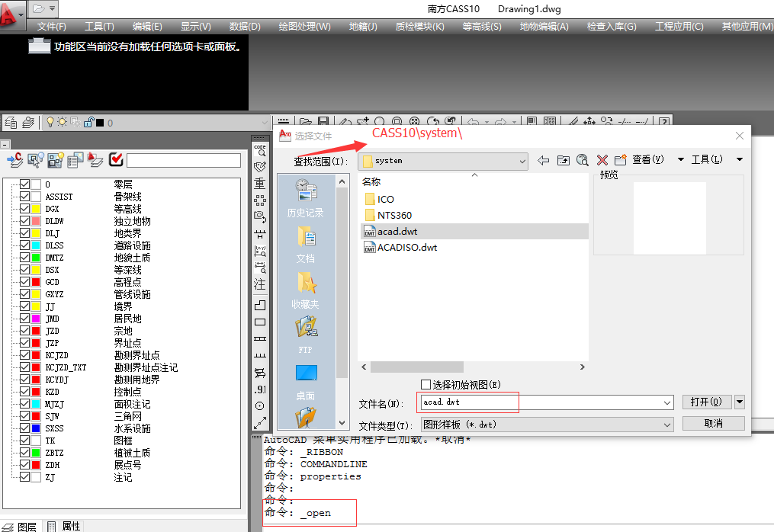This screenshot has height=532, width=774.
Task: Open the 文件(F) menu
Action: [51, 27]
